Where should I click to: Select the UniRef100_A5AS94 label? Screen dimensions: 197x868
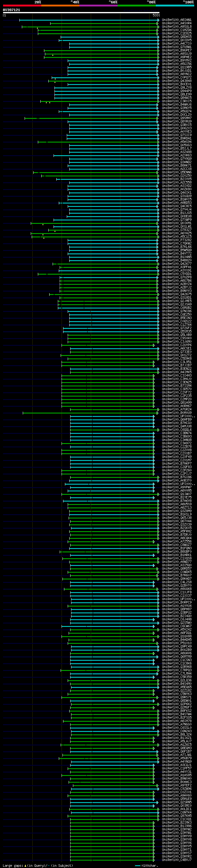[x=176, y=142]
